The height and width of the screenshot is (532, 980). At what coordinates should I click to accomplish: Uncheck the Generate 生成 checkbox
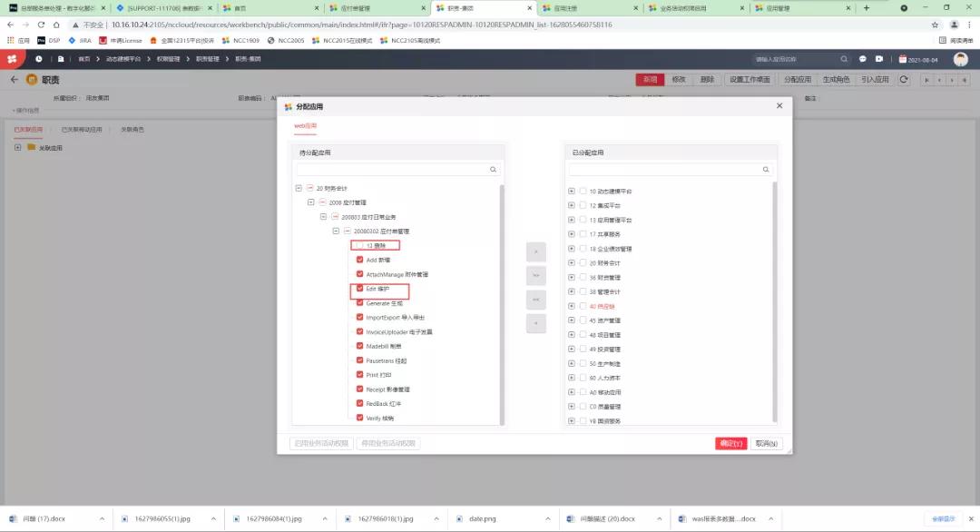[359, 302]
